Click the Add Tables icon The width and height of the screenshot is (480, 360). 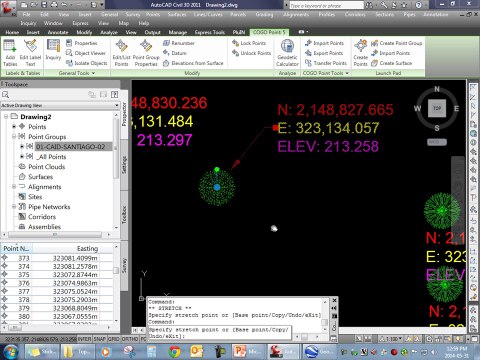point(10,53)
